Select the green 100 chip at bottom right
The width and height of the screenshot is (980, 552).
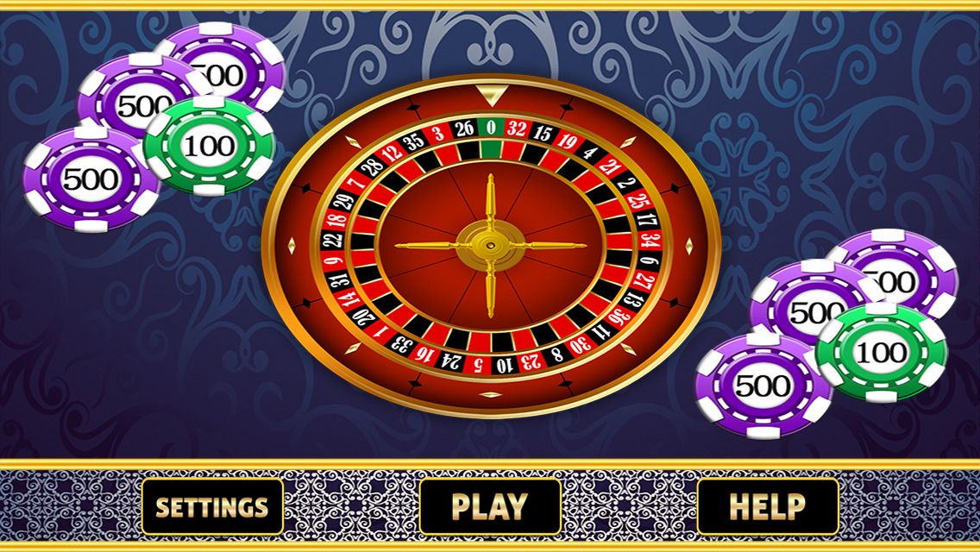pos(882,353)
